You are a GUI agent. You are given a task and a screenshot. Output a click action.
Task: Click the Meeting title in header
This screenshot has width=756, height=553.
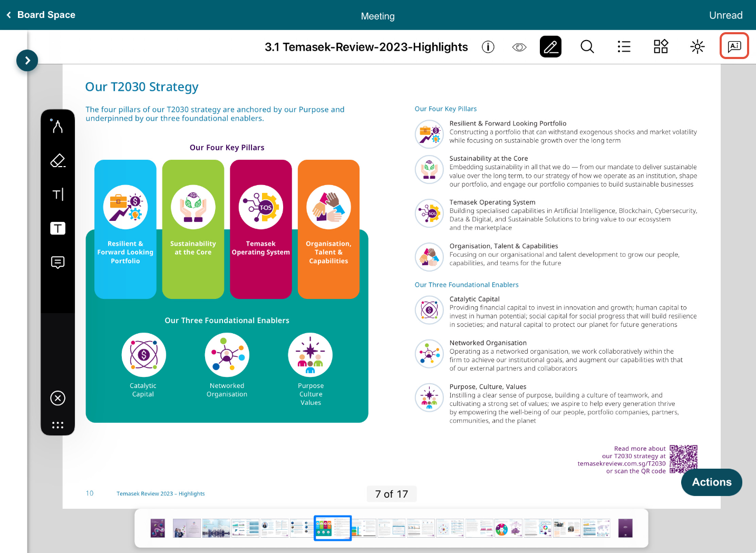point(377,16)
